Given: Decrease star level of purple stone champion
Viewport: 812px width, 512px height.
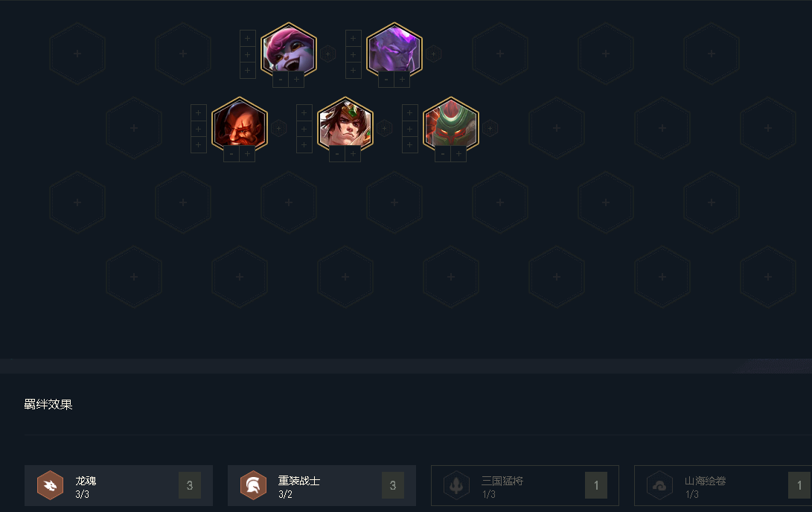Looking at the screenshot, I should [386, 80].
